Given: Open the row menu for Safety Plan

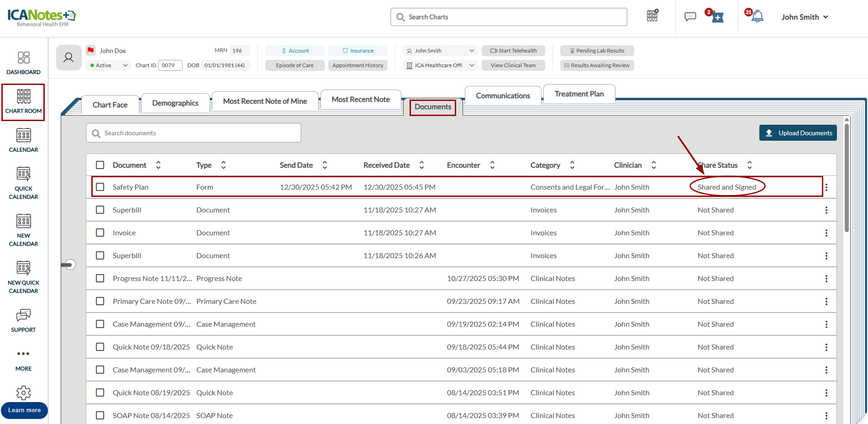Looking at the screenshot, I should pyautogui.click(x=826, y=187).
